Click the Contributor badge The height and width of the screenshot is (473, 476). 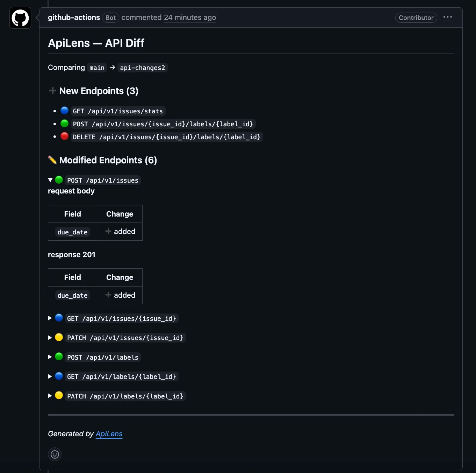416,17
